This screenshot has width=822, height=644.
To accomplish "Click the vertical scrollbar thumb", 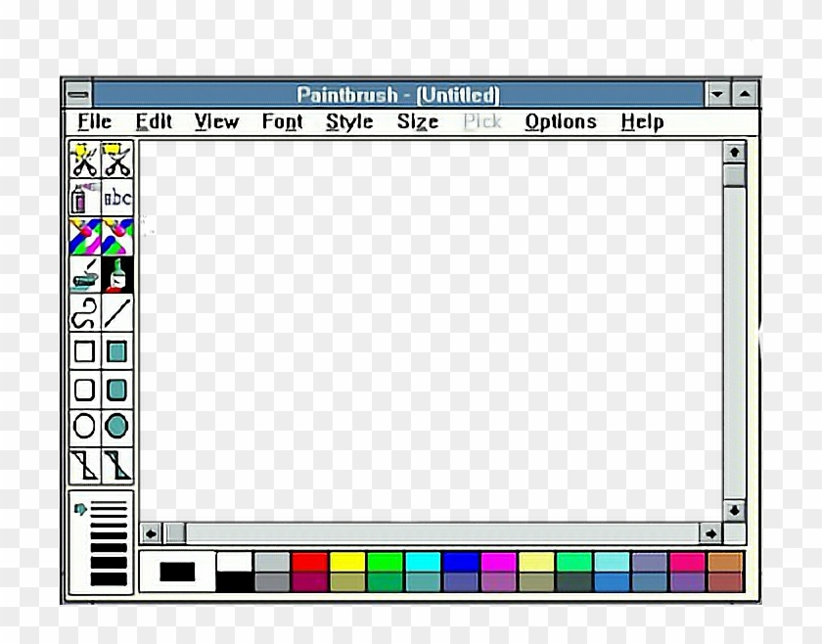I will [x=735, y=175].
